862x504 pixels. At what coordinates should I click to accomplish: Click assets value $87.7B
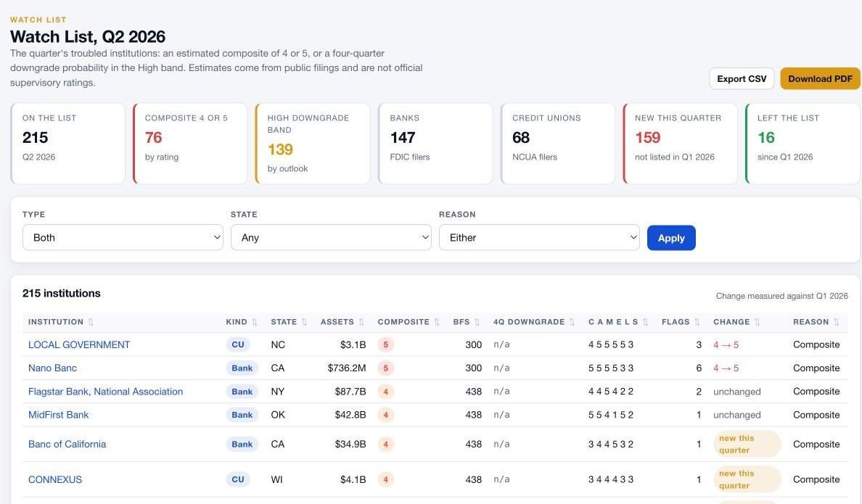[350, 392]
